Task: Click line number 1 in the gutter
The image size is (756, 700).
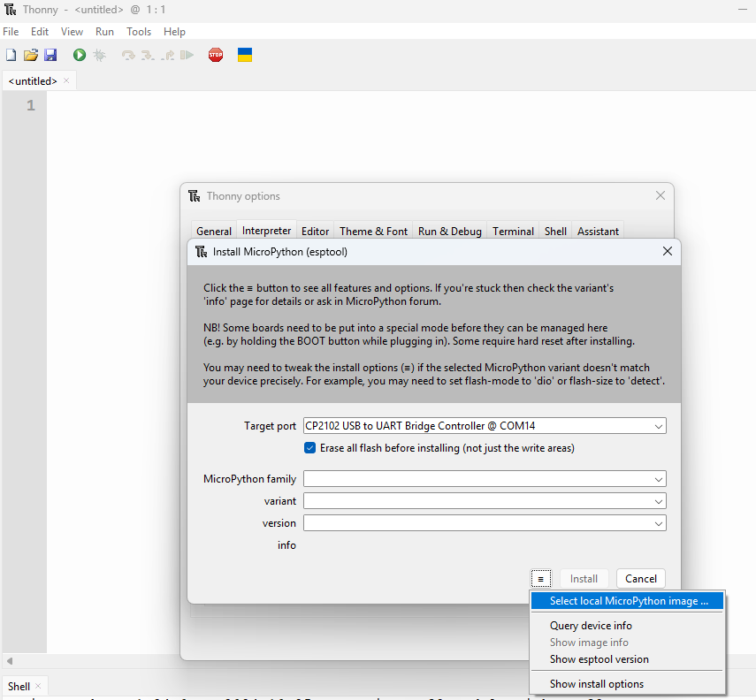Action: tap(31, 105)
